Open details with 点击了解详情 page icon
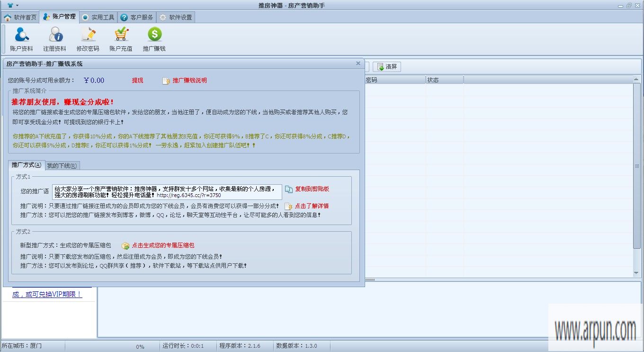The image size is (644, 352). pyautogui.click(x=314, y=206)
